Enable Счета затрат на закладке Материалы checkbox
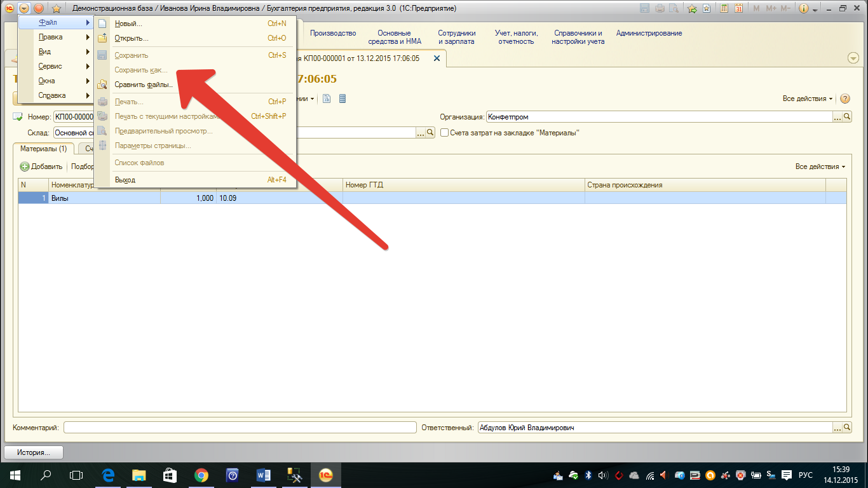868x488 pixels. [445, 133]
